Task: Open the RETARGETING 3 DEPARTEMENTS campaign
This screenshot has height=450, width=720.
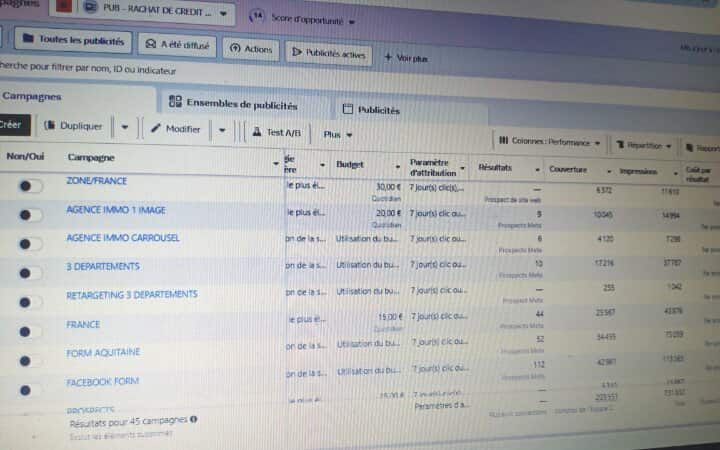Action: coord(132,294)
